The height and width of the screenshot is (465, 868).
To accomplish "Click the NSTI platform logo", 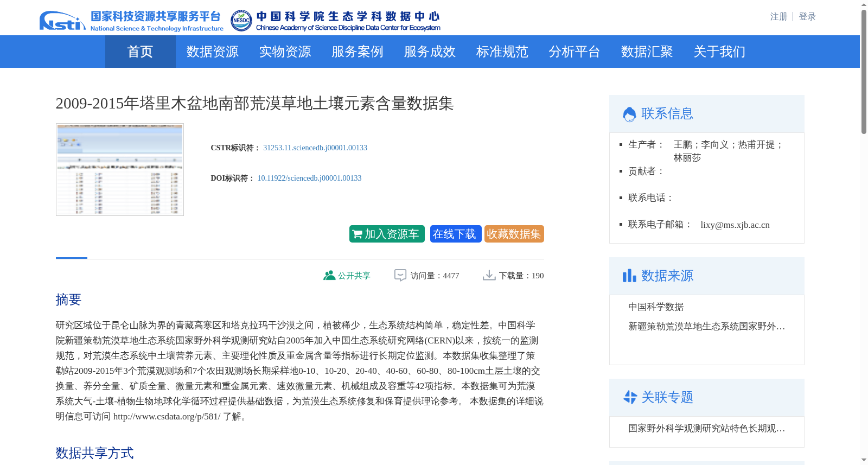I will (131, 21).
